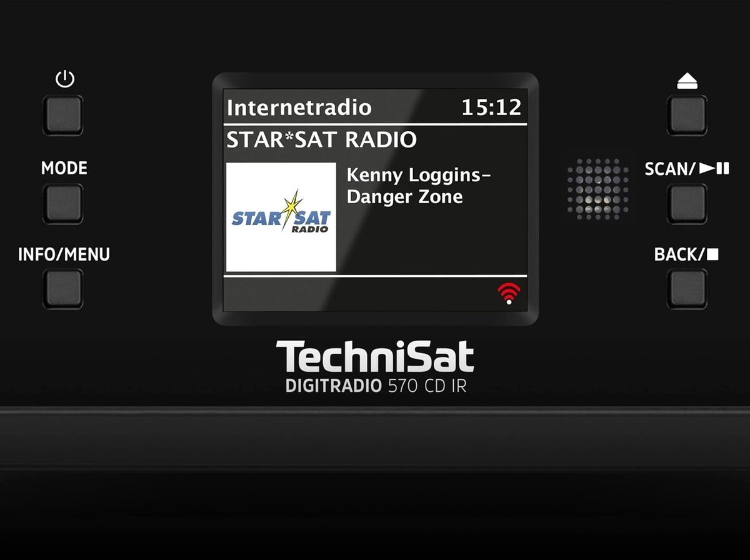Tap the power symbol icon
The width and height of the screenshot is (750, 560).
click(x=64, y=80)
